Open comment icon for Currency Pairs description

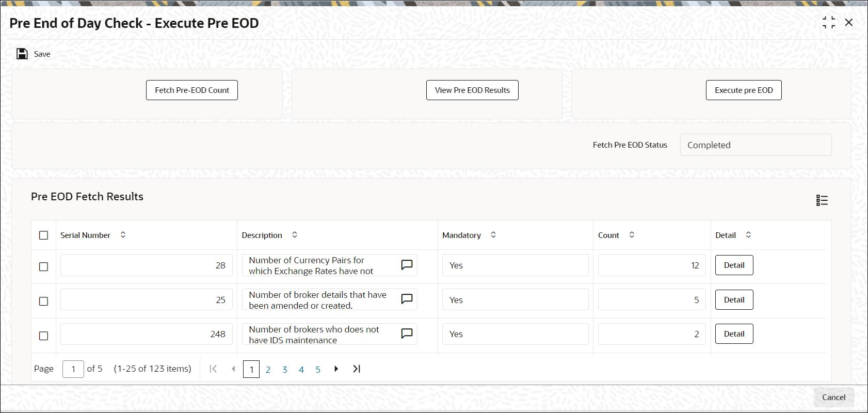(x=407, y=265)
